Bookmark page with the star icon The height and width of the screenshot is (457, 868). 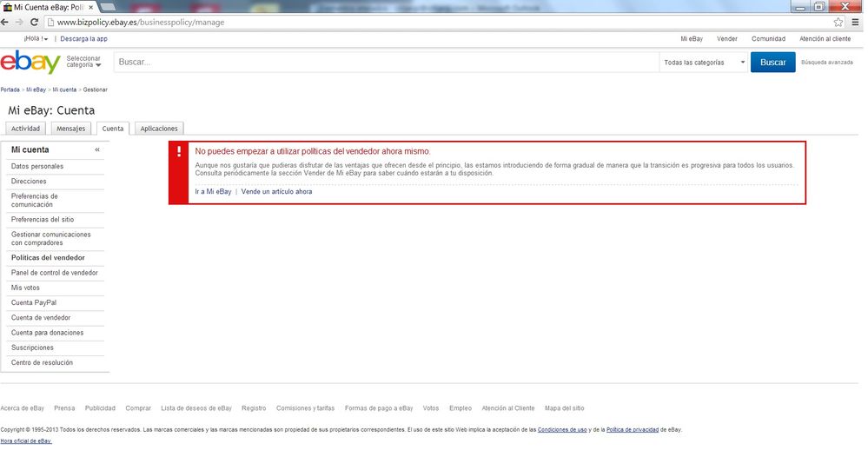(x=838, y=22)
